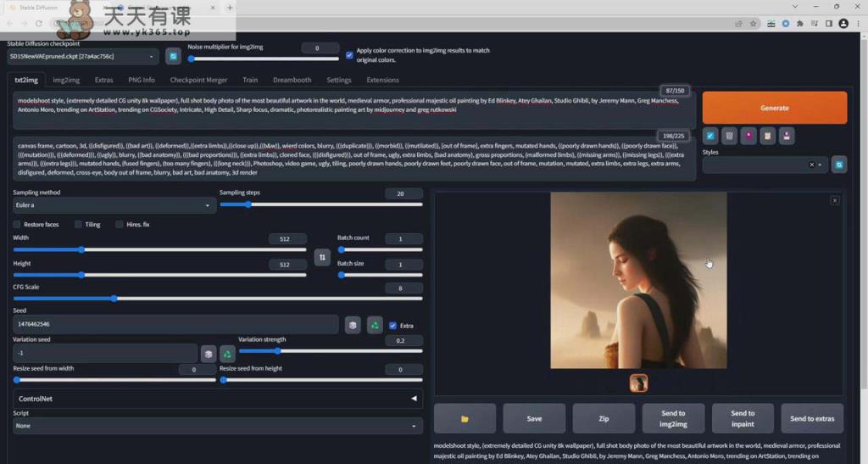Open the Train tab
Image resolution: width=868 pixels, height=464 pixels.
(250, 80)
